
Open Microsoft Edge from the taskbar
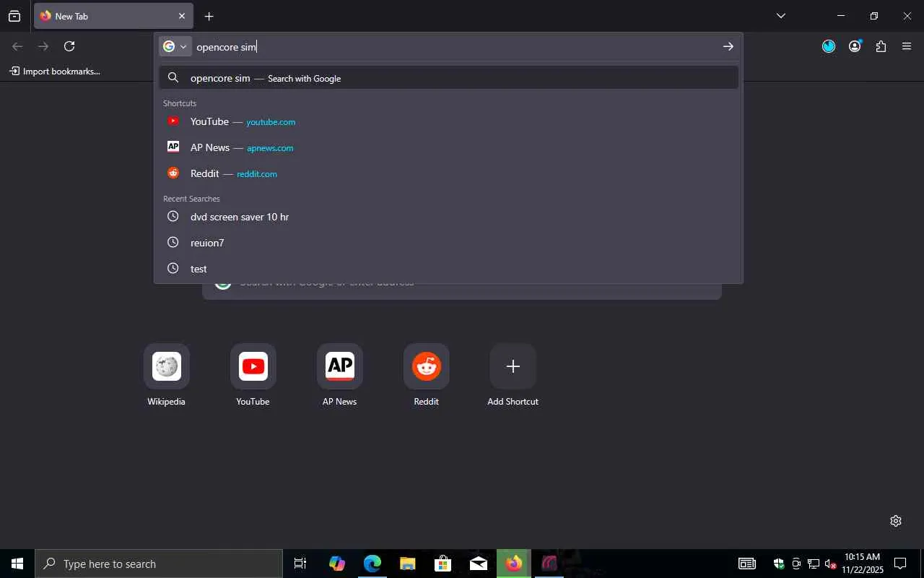pyautogui.click(x=372, y=564)
